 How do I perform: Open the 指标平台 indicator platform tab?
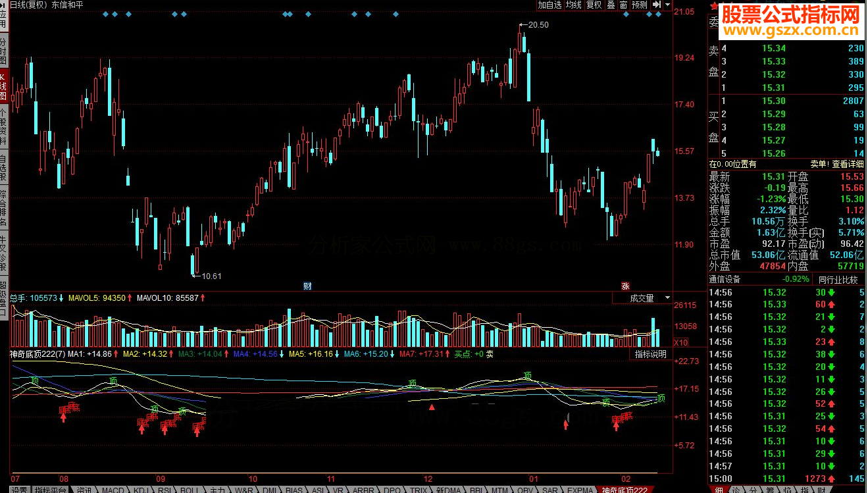coord(49,489)
